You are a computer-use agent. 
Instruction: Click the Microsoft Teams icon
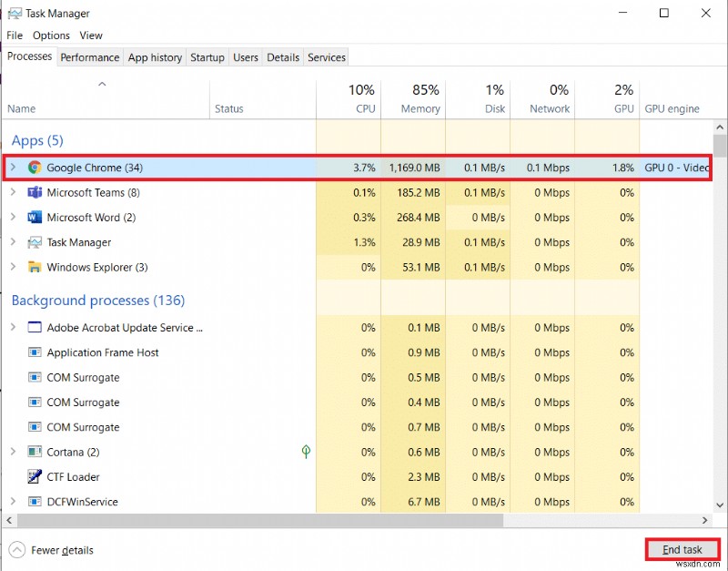tap(35, 193)
